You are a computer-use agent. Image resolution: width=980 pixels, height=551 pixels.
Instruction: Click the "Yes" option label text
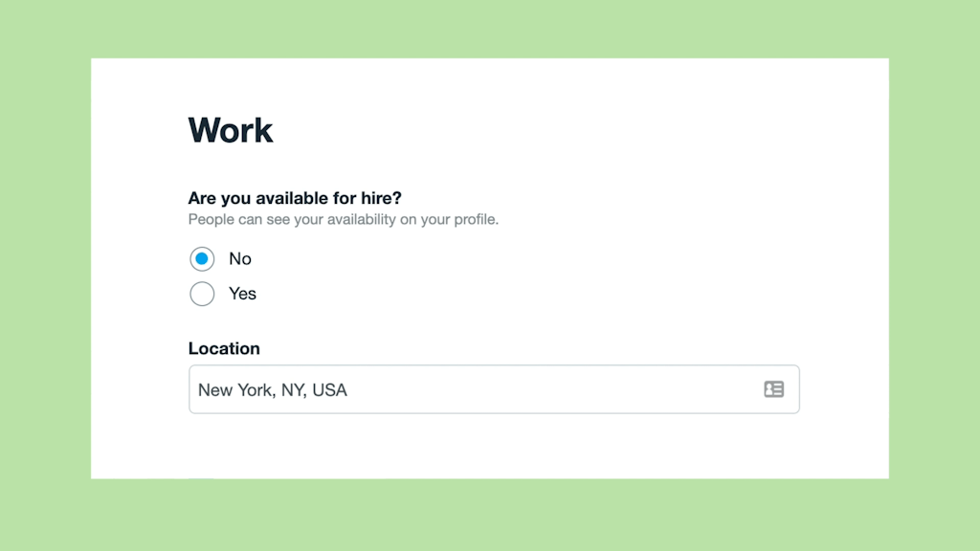pyautogui.click(x=242, y=294)
